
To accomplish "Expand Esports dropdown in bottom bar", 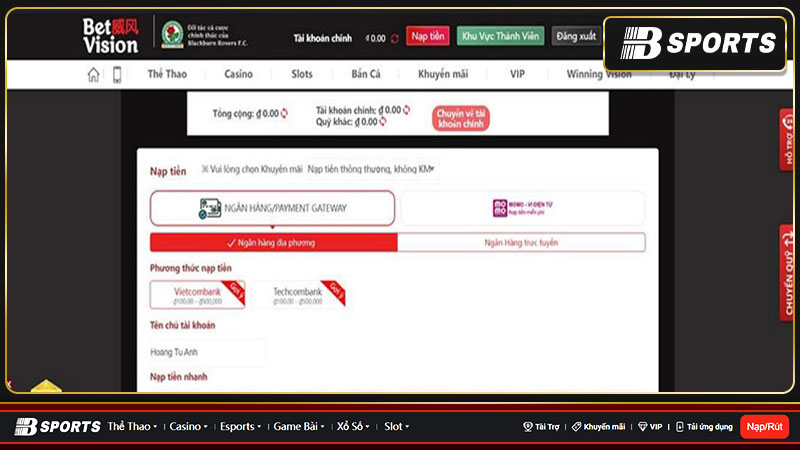I will coord(240,427).
